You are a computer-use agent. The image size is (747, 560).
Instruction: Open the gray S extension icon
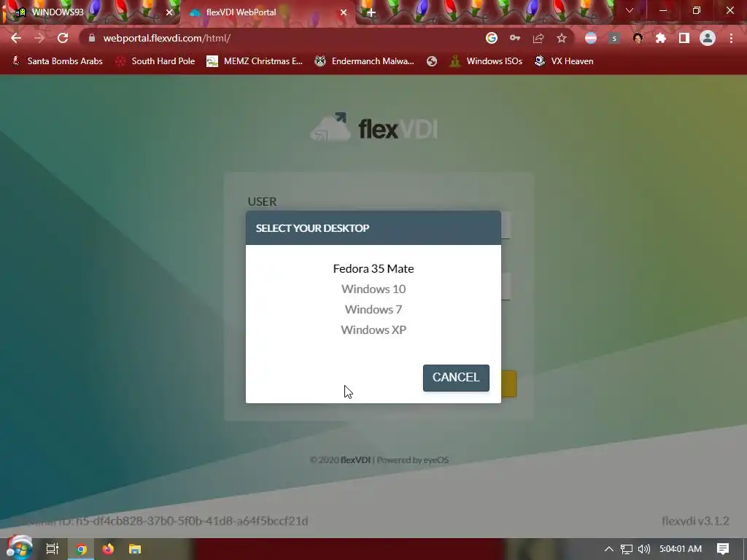[614, 38]
